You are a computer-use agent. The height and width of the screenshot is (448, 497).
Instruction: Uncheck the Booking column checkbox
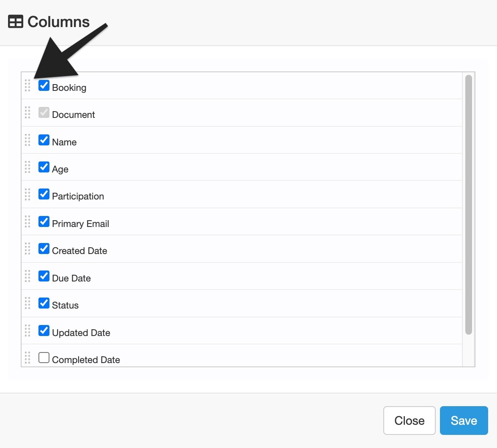coord(44,85)
